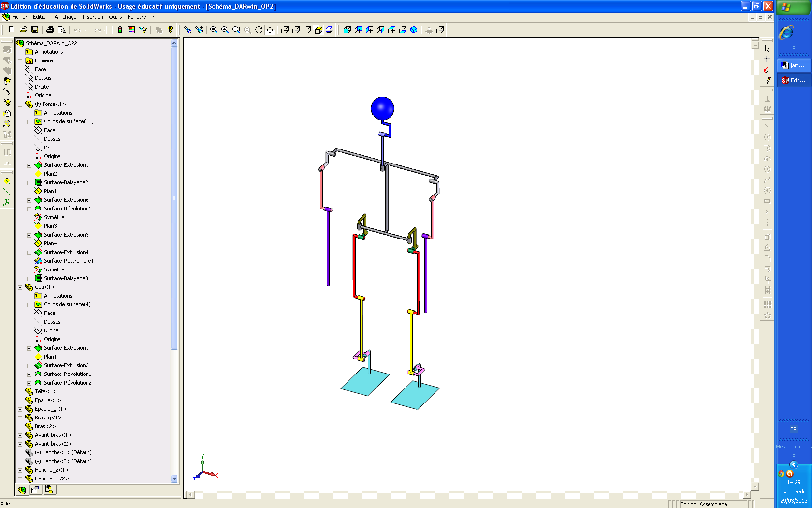
Task: Insert a reference Axis icon
Action: [x=6, y=192]
